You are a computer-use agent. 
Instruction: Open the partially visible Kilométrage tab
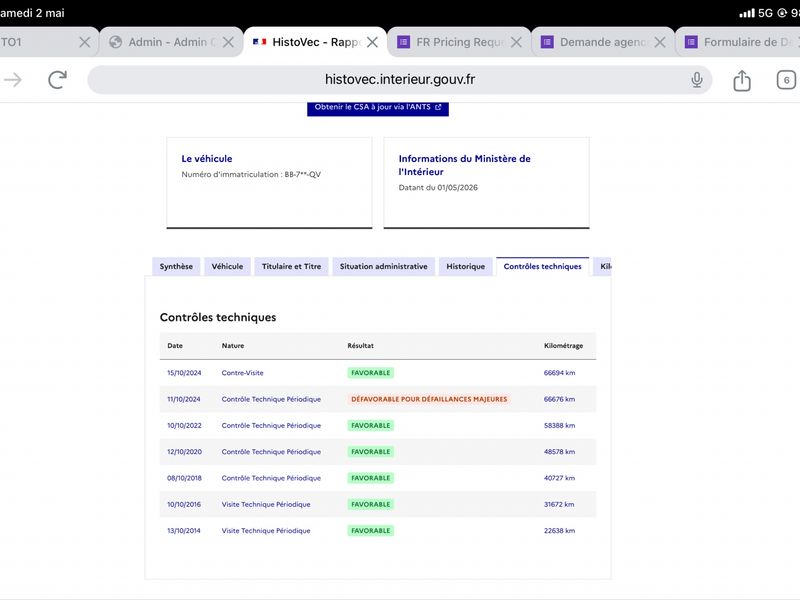click(602, 266)
